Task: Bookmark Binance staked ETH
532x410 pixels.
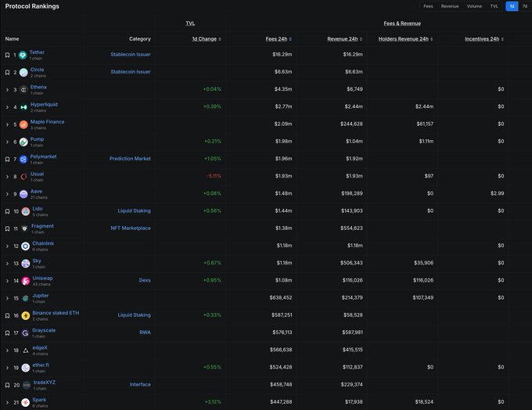Action: tap(7, 315)
